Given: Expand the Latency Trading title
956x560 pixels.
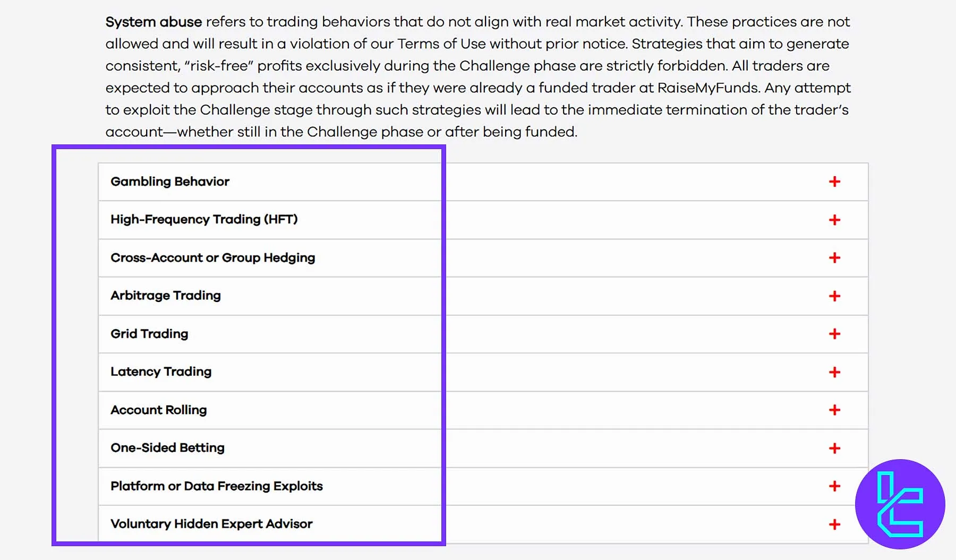Looking at the screenshot, I should (161, 372).
